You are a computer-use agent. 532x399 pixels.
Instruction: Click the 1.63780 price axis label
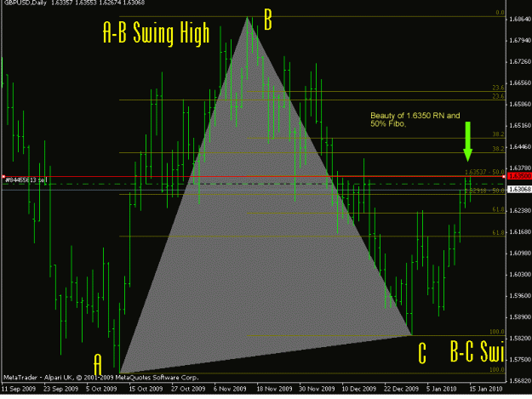point(520,168)
